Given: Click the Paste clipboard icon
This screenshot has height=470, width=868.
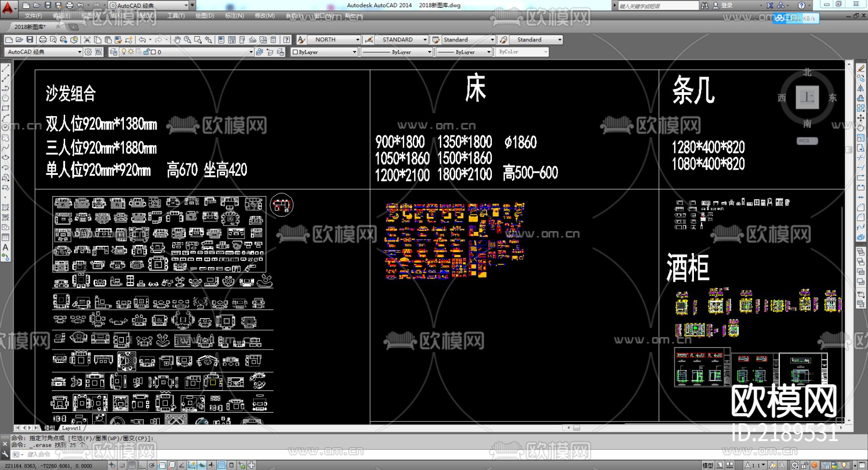Looking at the screenshot, I should pos(108,40).
